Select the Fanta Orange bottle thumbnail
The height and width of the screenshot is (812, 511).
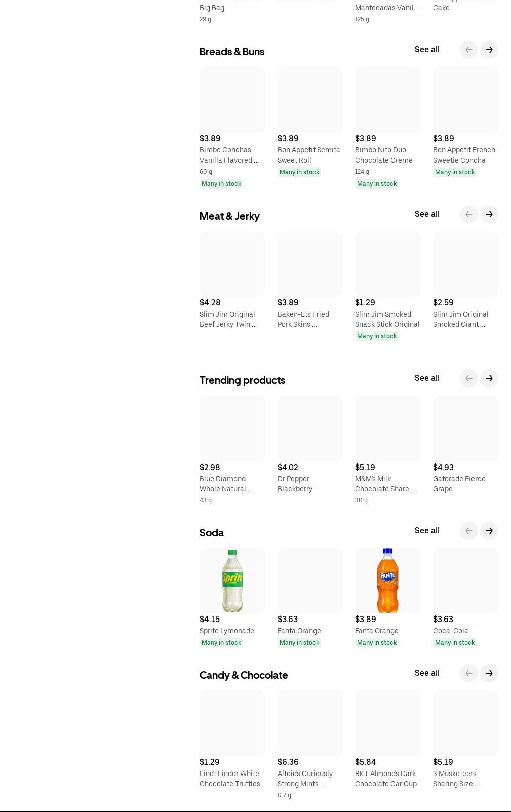click(x=387, y=581)
